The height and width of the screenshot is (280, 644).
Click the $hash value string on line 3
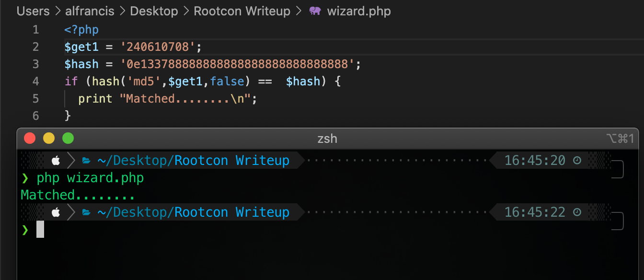[x=237, y=64]
